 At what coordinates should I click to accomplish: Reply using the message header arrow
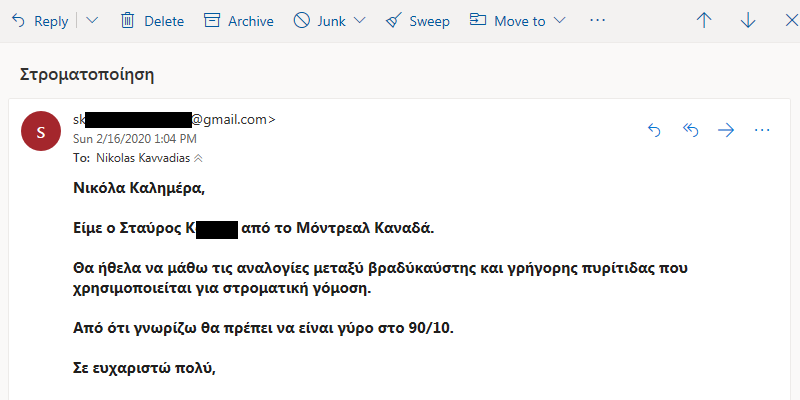654,131
